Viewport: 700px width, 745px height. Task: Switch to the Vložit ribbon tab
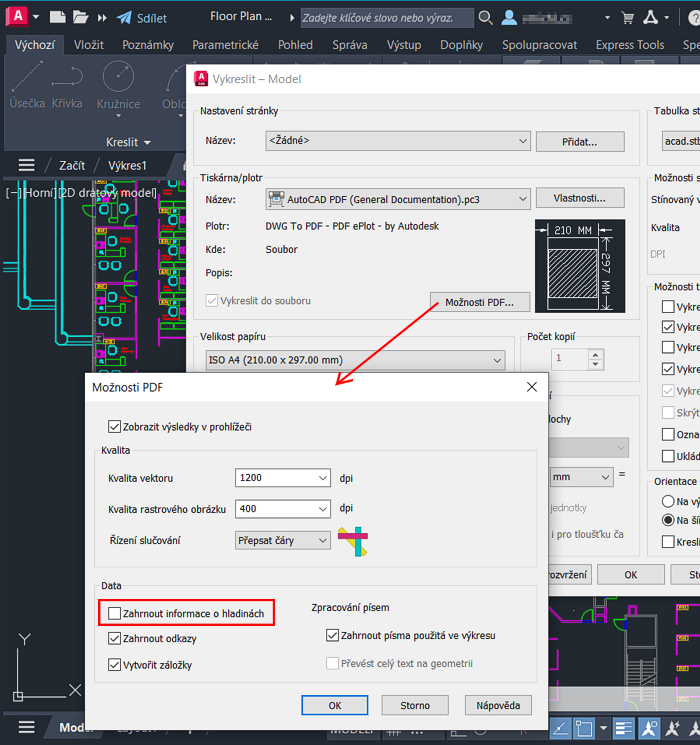[x=88, y=45]
